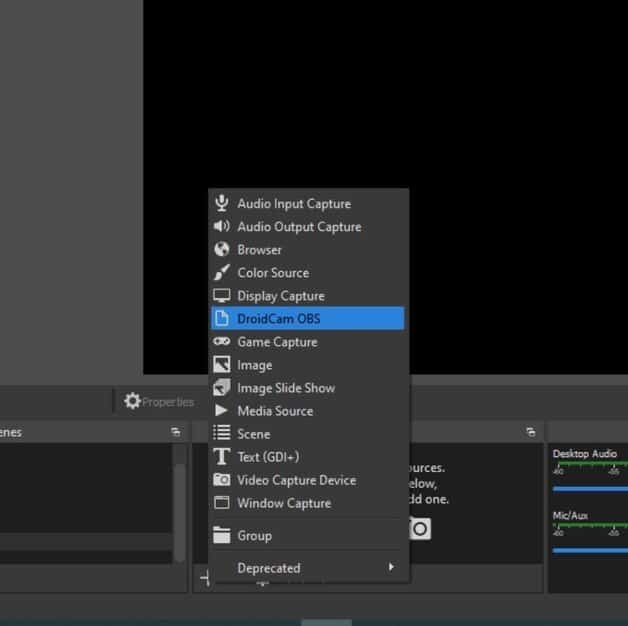
Task: Click the list icon beside Scene
Action: tap(221, 433)
